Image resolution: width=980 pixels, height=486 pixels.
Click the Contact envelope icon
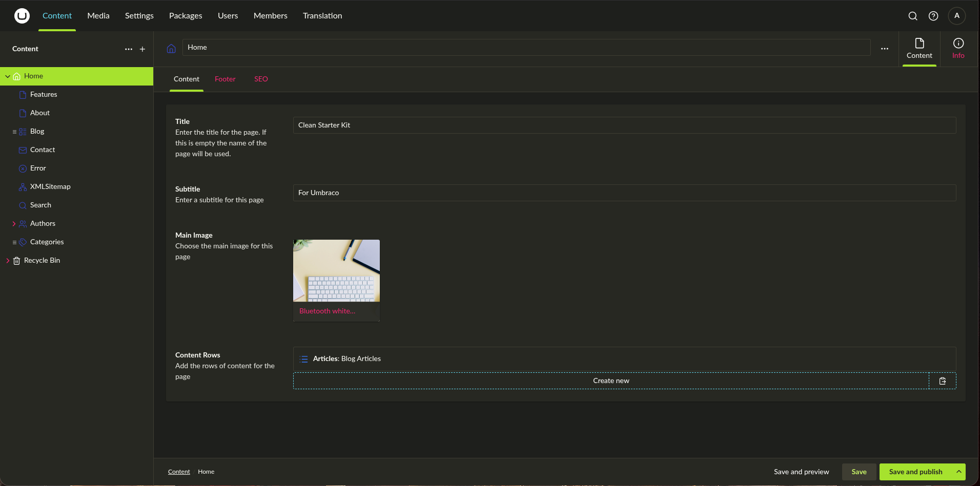23,150
